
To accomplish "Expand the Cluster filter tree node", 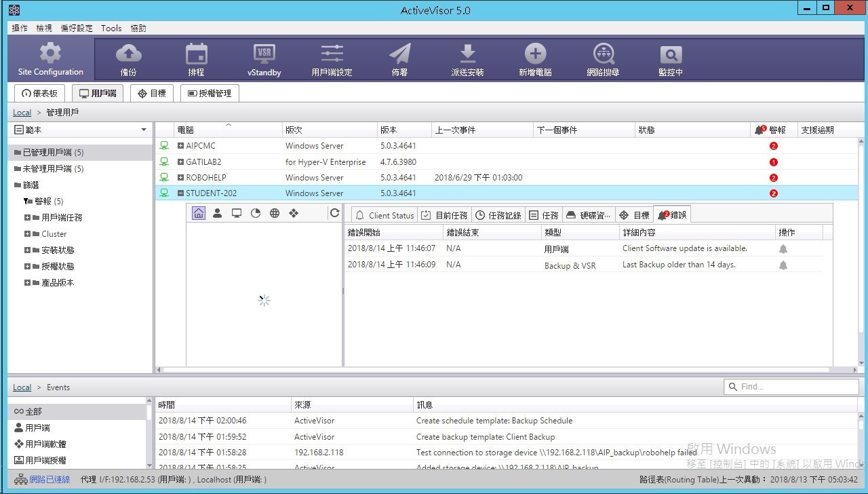I will click(x=28, y=234).
